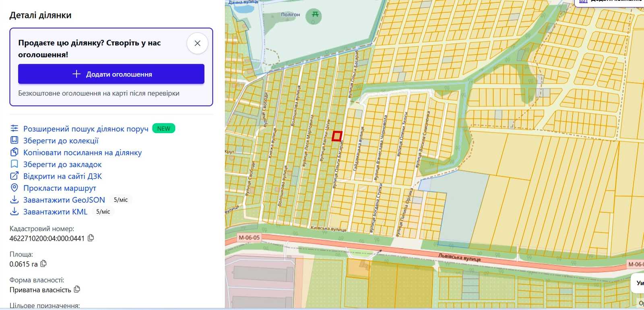This screenshot has width=644, height=310.
Task: Click the 'NEW' badge beside advanced search
Action: pyautogui.click(x=164, y=129)
